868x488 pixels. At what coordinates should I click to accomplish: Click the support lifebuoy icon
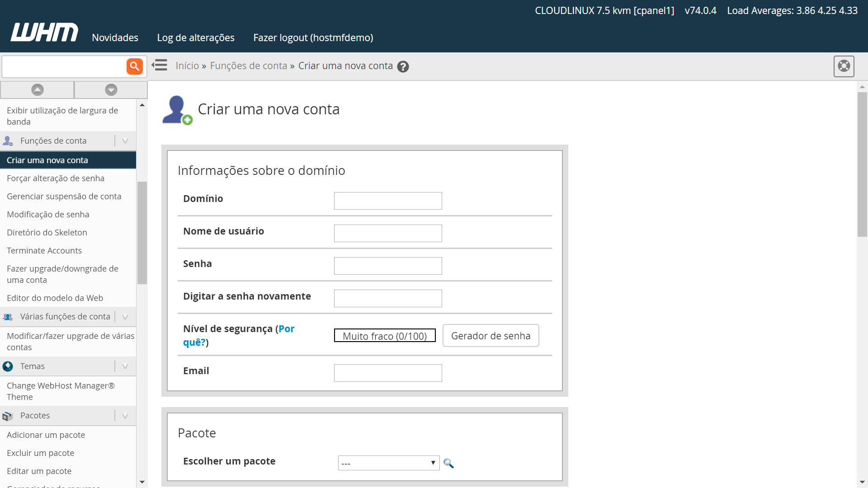(844, 66)
